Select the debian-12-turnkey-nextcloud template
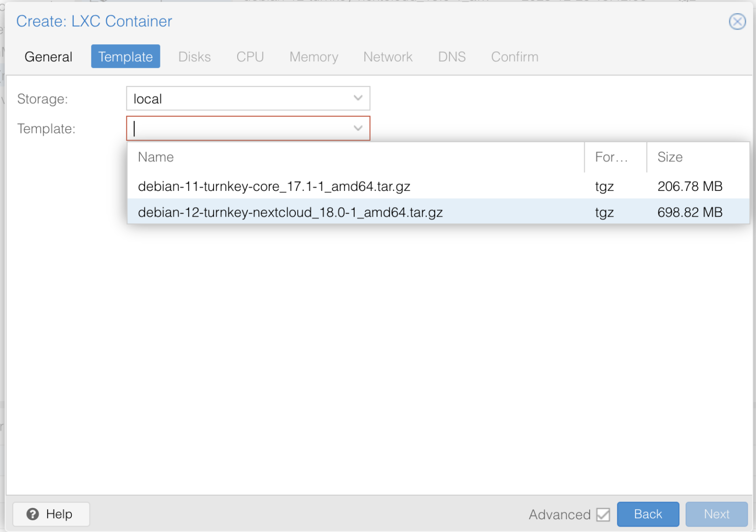The image size is (756, 532). tap(290, 212)
